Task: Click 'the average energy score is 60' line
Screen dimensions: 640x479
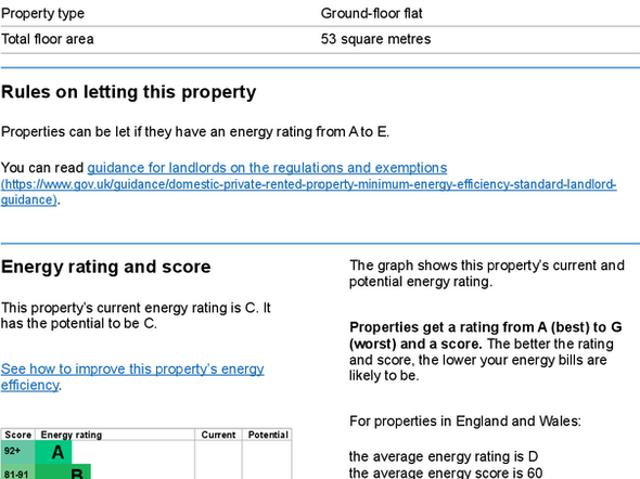Action: [446, 473]
